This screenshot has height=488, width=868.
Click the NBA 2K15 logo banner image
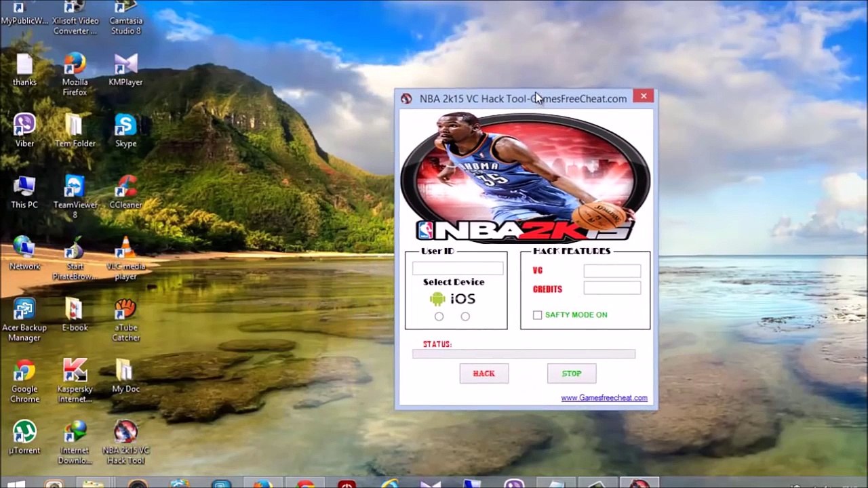(525, 178)
